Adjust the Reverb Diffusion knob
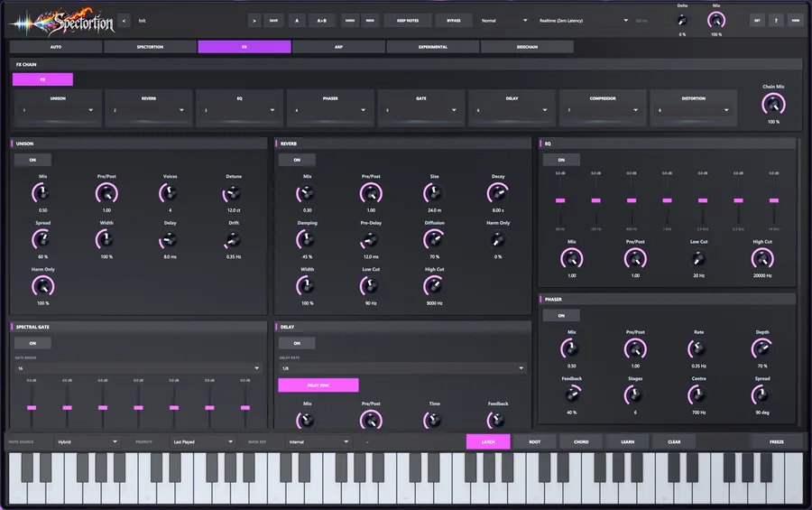 (434, 240)
